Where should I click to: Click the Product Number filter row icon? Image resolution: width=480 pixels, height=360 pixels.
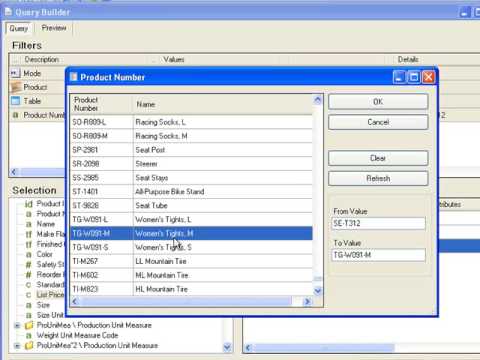pos(15,115)
